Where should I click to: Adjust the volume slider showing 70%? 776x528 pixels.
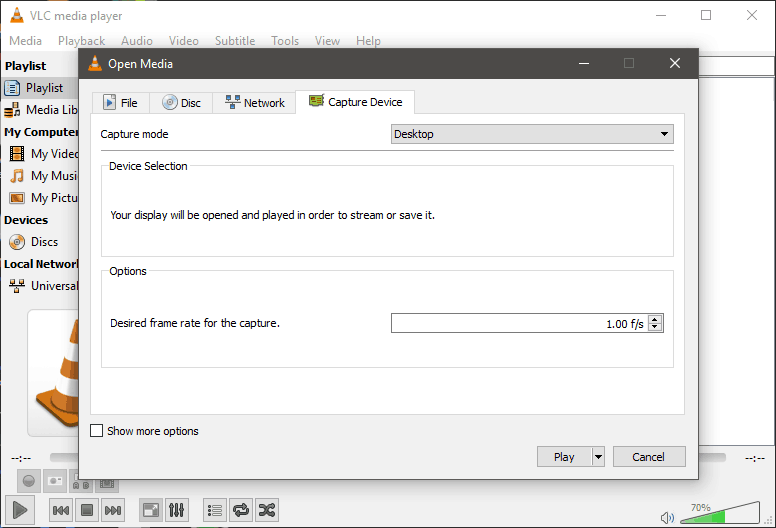coord(720,513)
